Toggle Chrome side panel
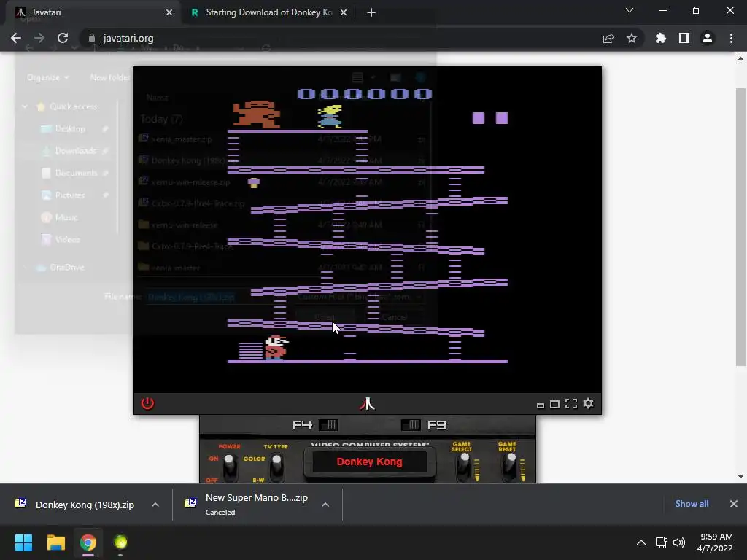Screen dimensions: 747x560 point(684,38)
